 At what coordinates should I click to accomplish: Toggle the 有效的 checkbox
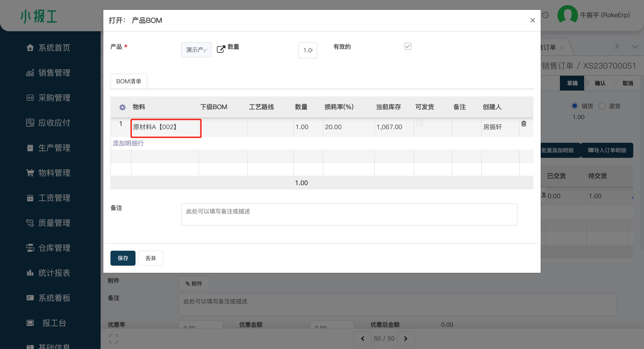408,46
